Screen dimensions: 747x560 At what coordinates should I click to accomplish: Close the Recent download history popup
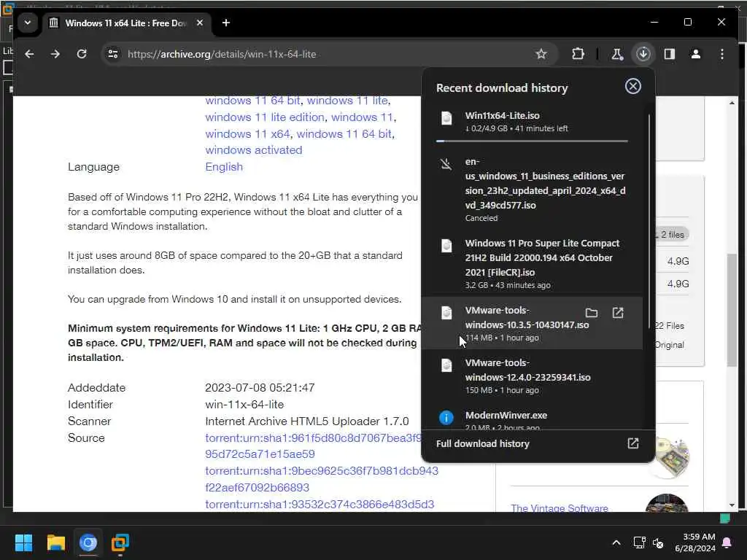point(632,86)
